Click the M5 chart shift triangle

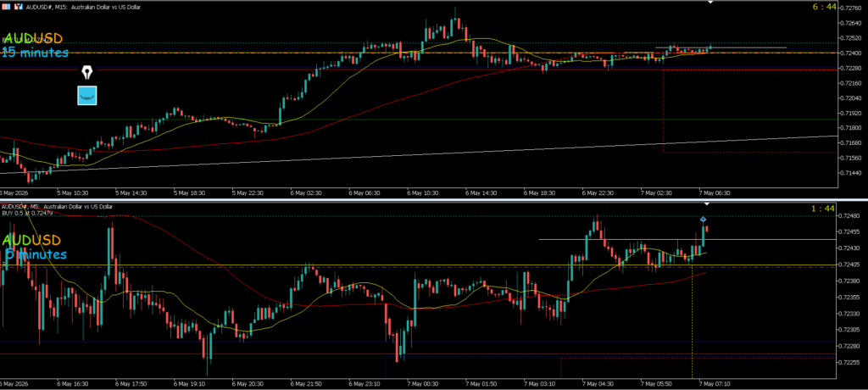(x=705, y=203)
